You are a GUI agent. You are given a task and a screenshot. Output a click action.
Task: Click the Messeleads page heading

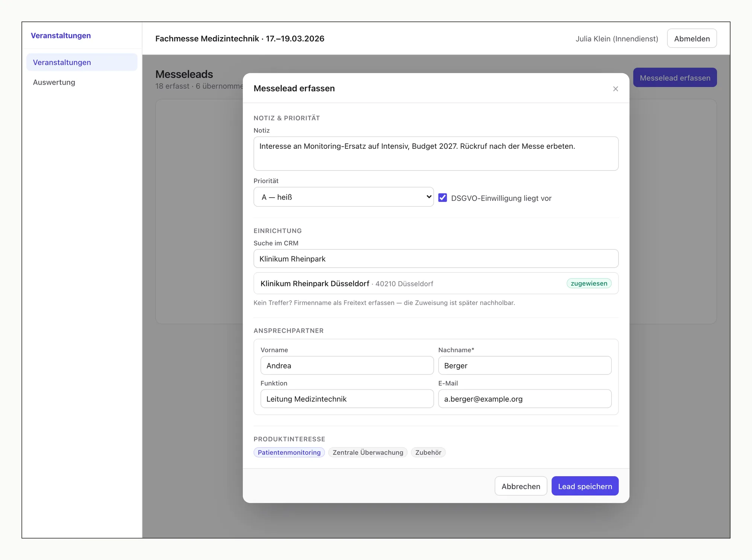coord(184,74)
